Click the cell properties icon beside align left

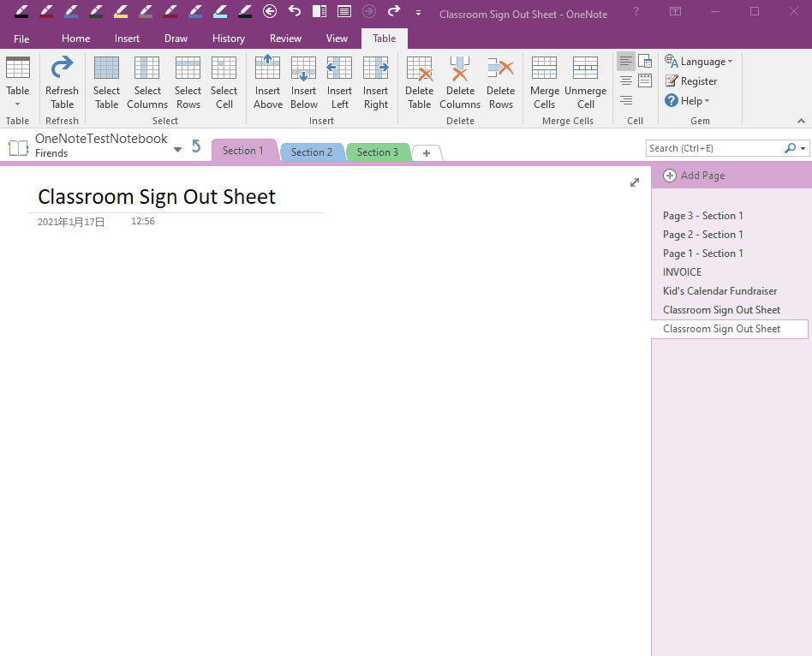click(645, 62)
